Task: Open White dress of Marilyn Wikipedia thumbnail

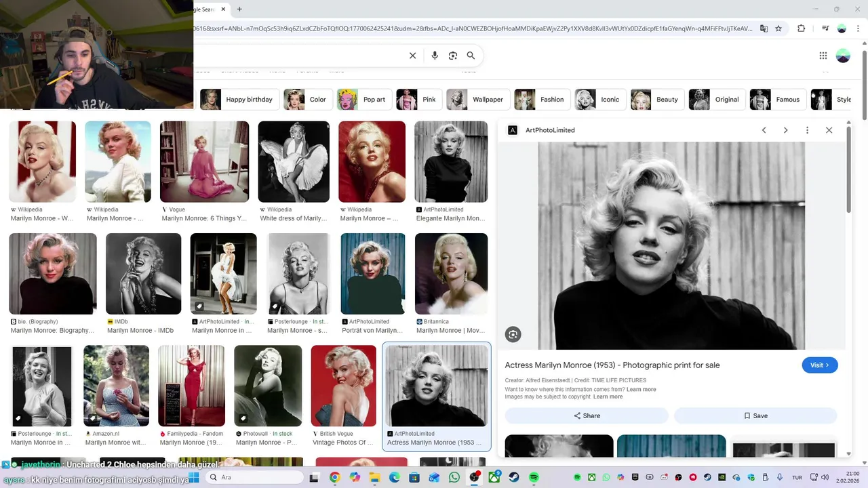Action: [x=294, y=161]
